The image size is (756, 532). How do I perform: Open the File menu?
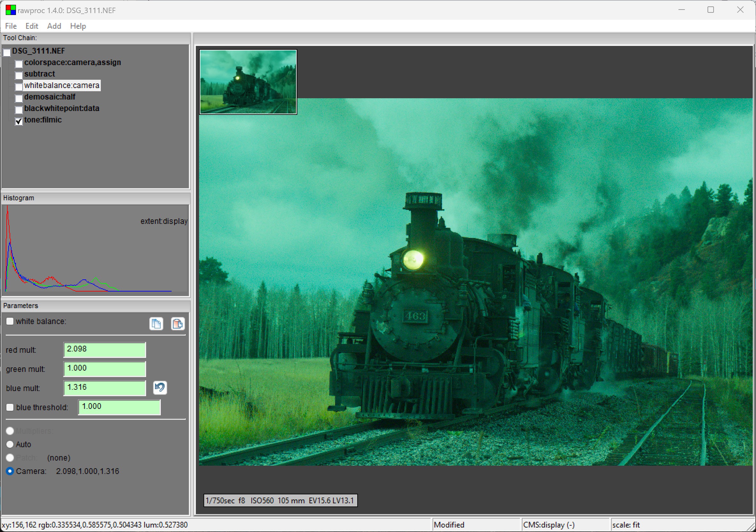(x=11, y=26)
